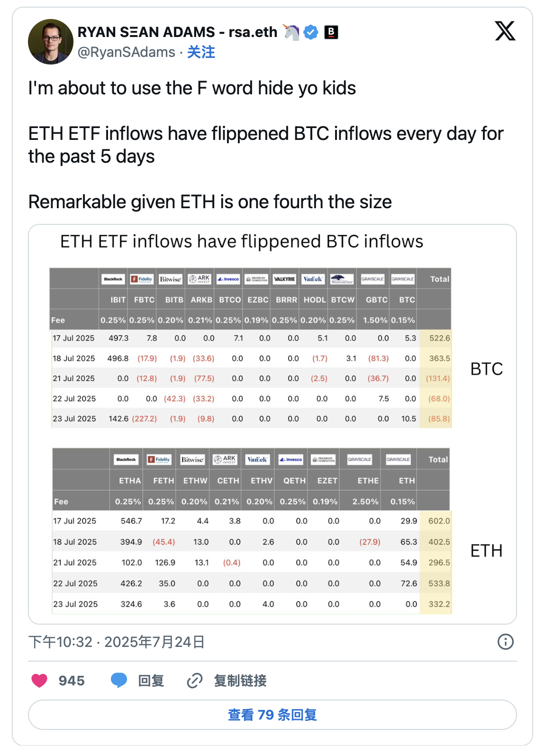Click the copy link chain icon
The width and height of the screenshot is (545, 756).
[195, 681]
